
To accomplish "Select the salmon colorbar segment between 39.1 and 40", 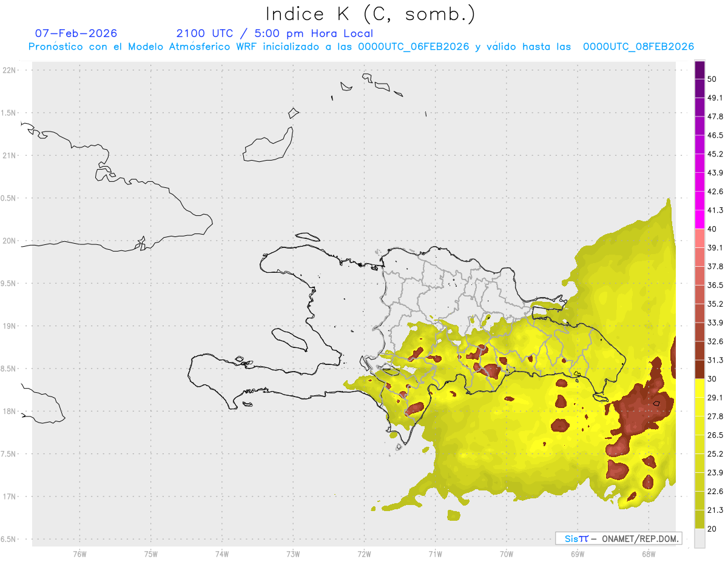I will click(x=699, y=238).
